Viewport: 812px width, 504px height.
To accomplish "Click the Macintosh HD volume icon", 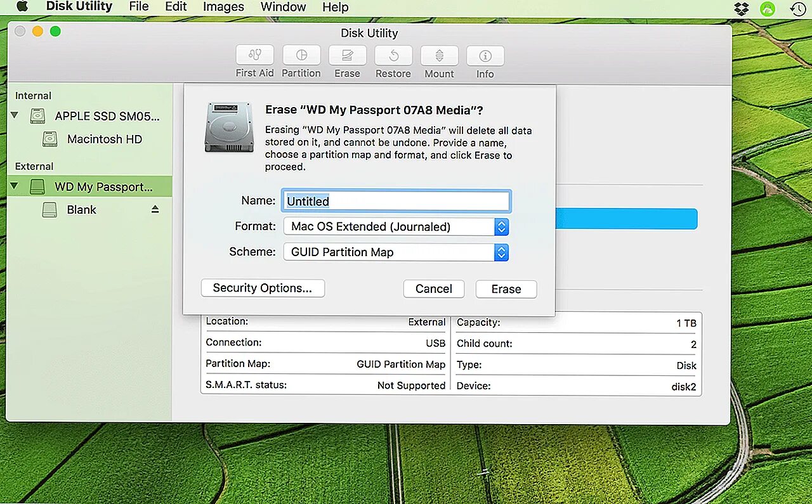I will (50, 139).
